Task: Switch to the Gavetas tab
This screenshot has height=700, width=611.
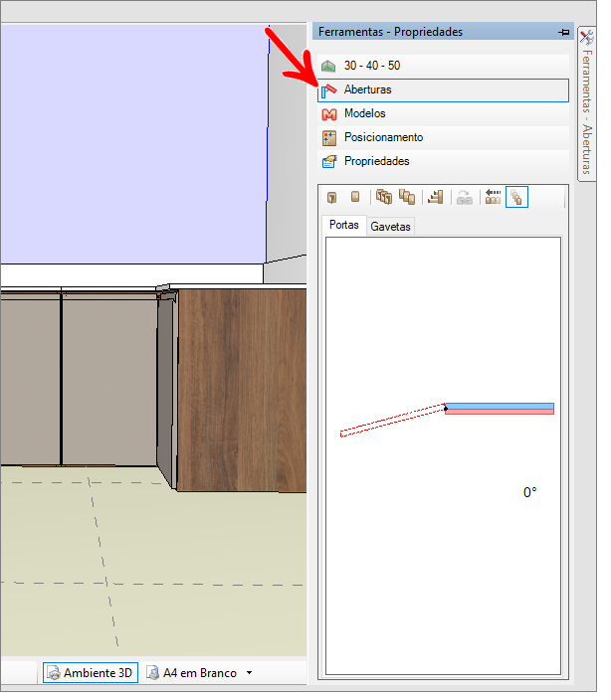Action: 390,227
